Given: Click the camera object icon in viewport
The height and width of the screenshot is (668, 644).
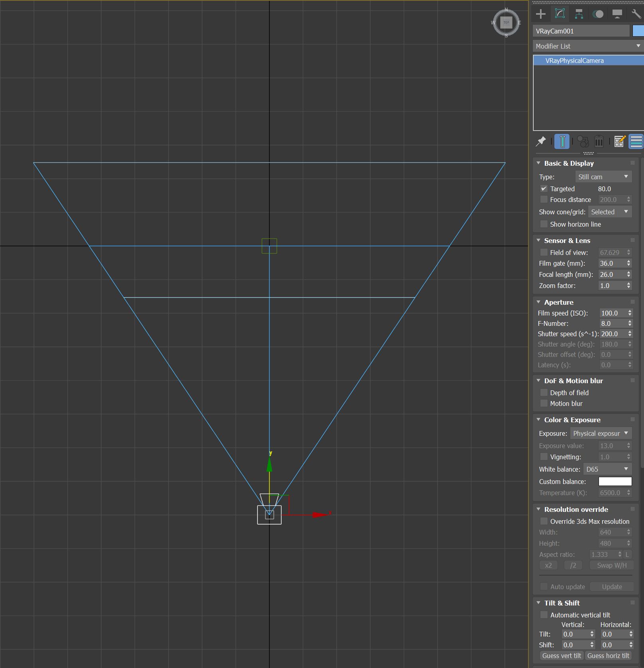Looking at the screenshot, I should tap(269, 515).
